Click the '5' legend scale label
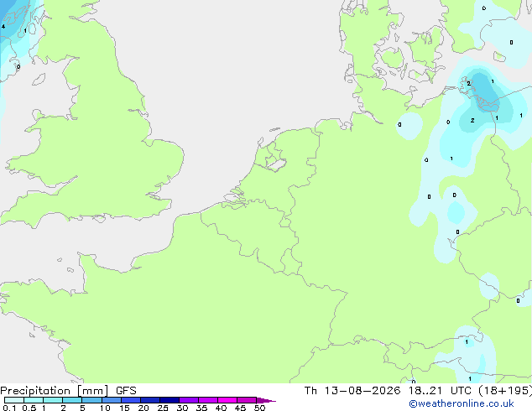532x411 pixels. [x=82, y=408]
